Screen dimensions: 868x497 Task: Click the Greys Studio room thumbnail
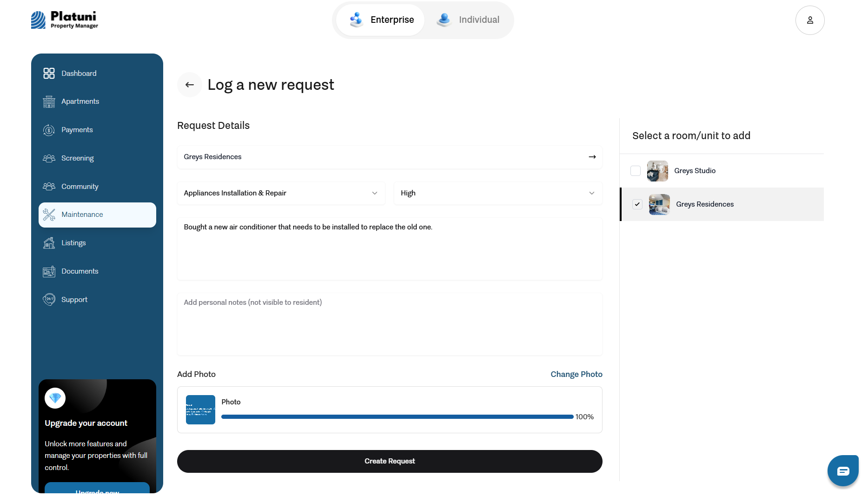(657, 171)
